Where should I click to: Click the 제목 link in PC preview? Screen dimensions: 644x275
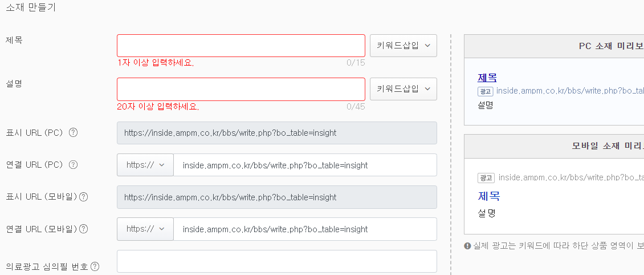click(x=487, y=77)
